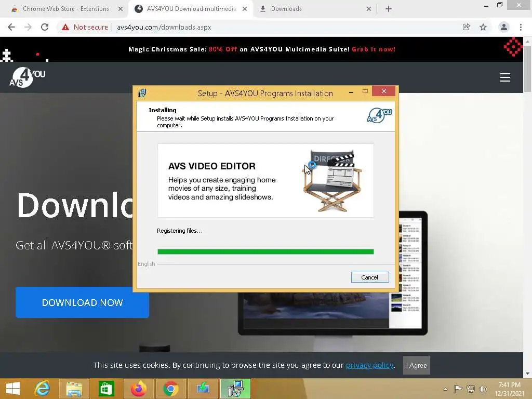Open the download installer taskbar icon

(x=203, y=389)
